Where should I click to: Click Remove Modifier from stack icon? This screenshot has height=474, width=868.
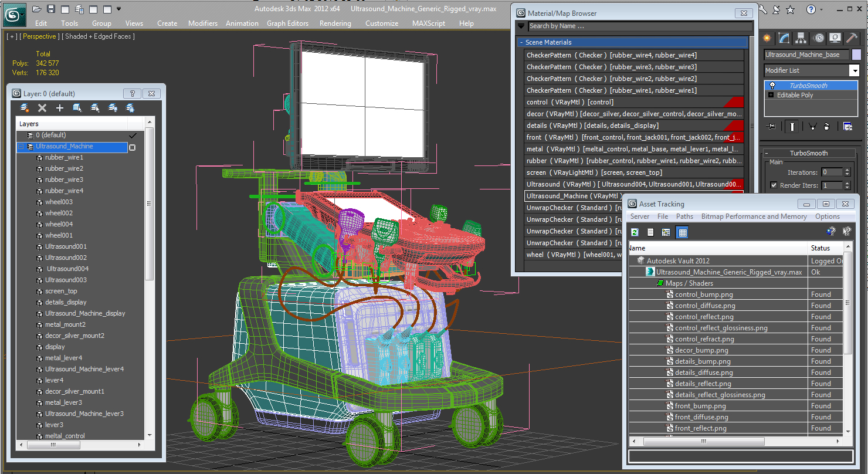(826, 126)
